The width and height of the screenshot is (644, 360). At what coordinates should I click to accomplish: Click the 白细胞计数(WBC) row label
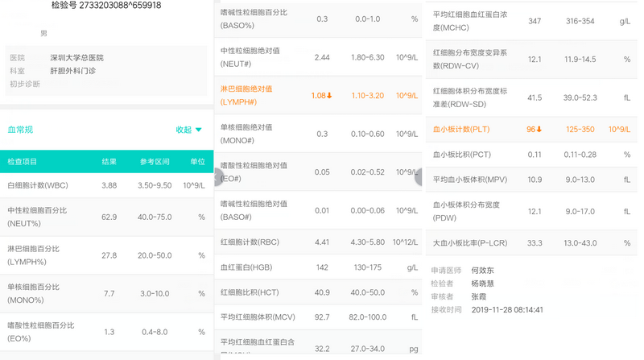[x=38, y=185]
